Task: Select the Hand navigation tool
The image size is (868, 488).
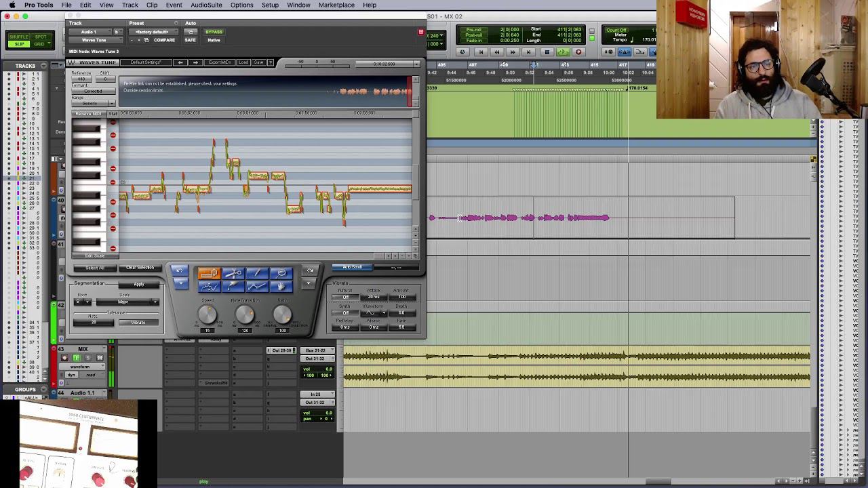Action: [281, 287]
